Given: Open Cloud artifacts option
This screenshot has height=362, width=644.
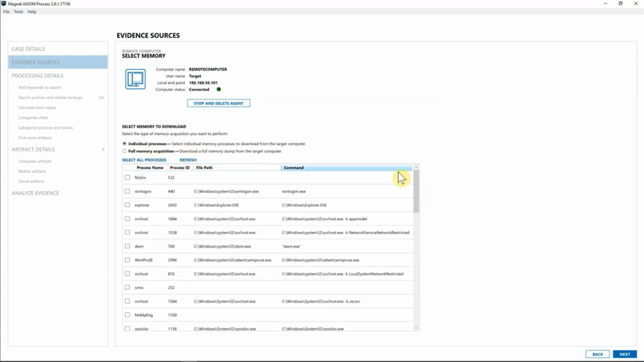Looking at the screenshot, I should [31, 182].
